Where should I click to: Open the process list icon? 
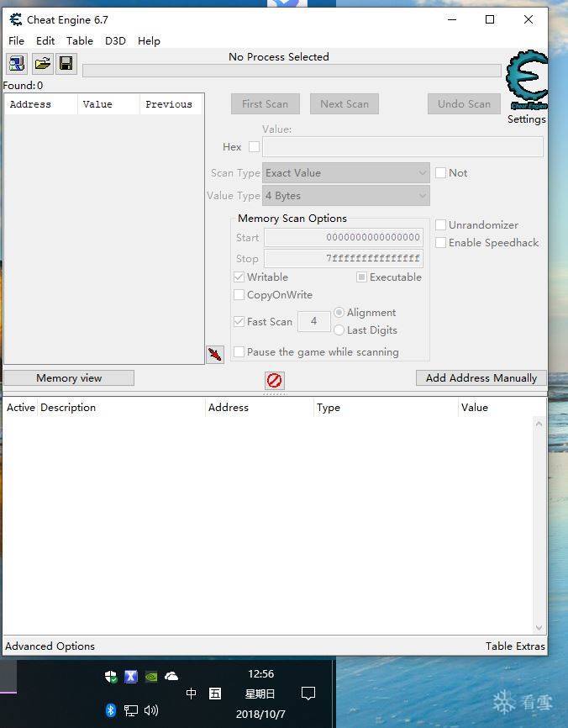pos(17,63)
